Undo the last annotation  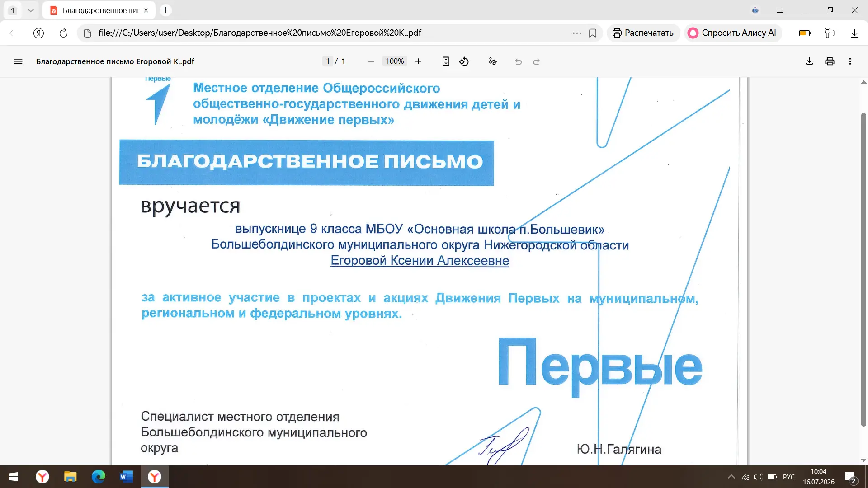click(x=519, y=61)
